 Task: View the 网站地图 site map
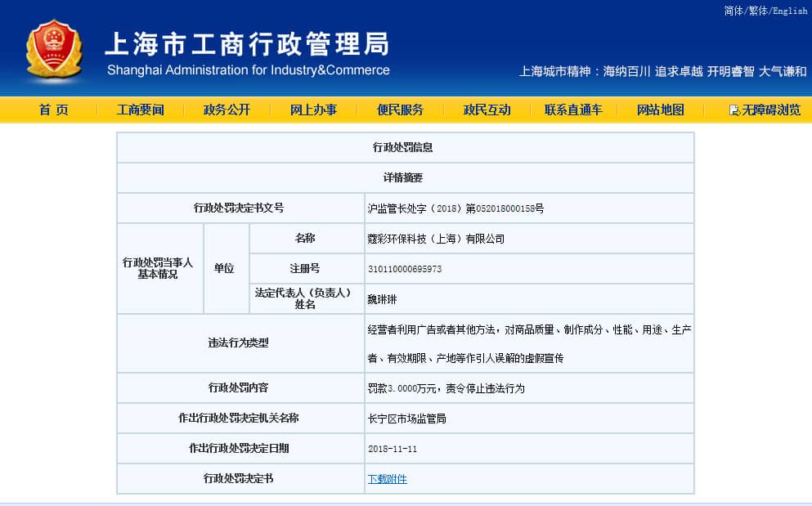[x=660, y=110]
